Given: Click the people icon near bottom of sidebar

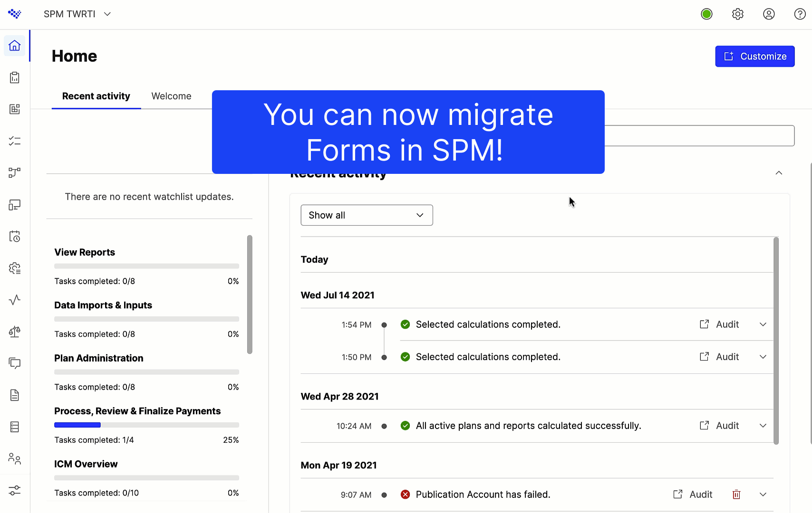Looking at the screenshot, I should 14,459.
